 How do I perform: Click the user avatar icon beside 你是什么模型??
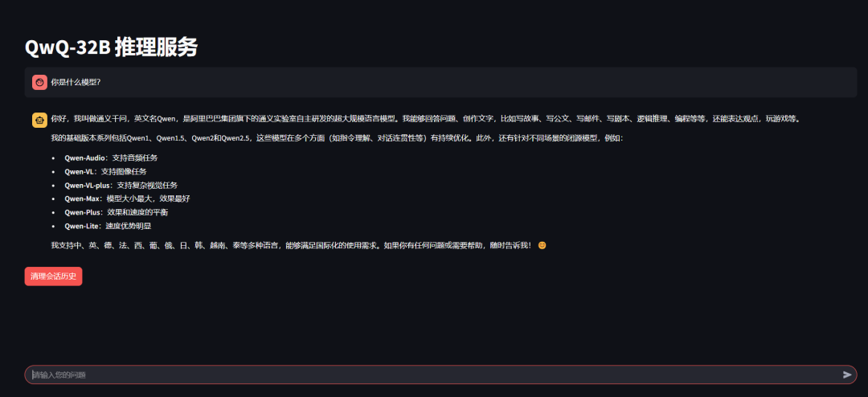(x=39, y=82)
